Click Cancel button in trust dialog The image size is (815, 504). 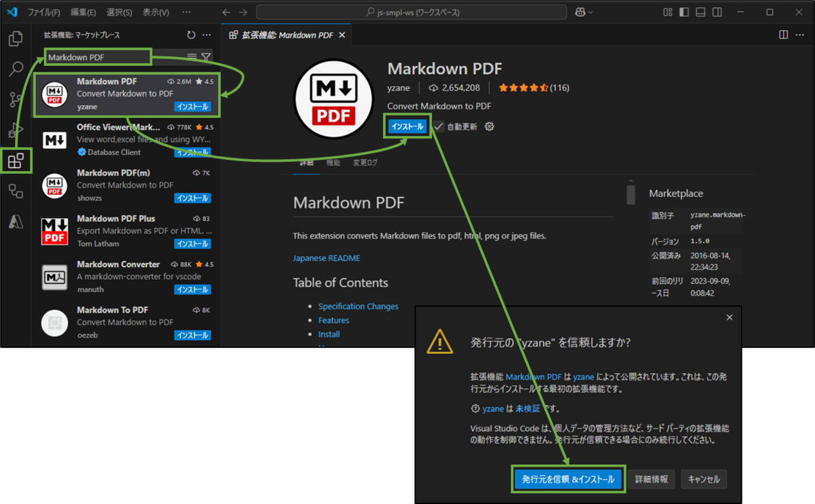704,479
